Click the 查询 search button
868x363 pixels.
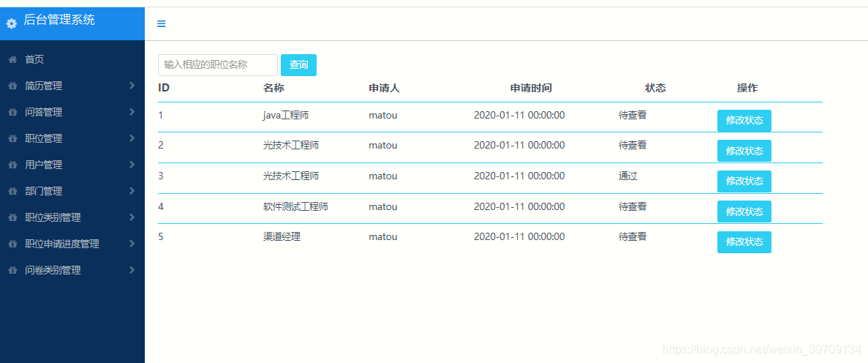coord(299,65)
